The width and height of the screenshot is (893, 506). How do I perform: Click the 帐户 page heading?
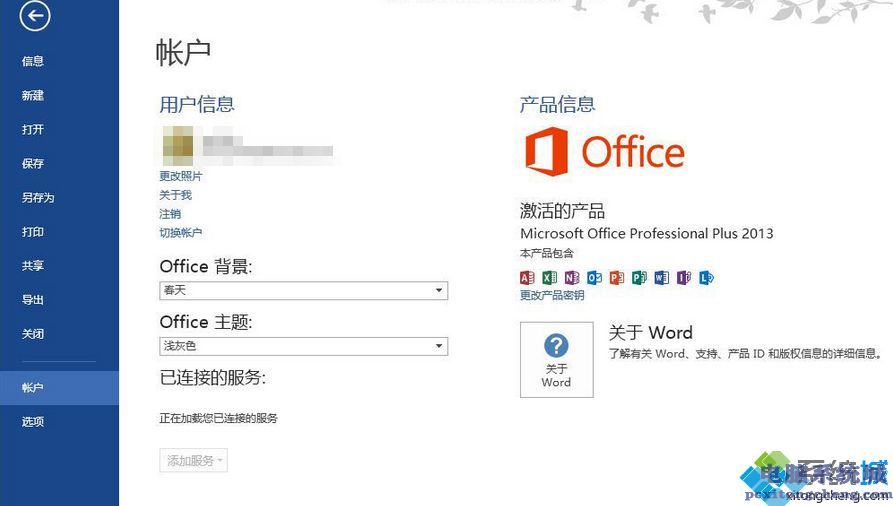183,52
